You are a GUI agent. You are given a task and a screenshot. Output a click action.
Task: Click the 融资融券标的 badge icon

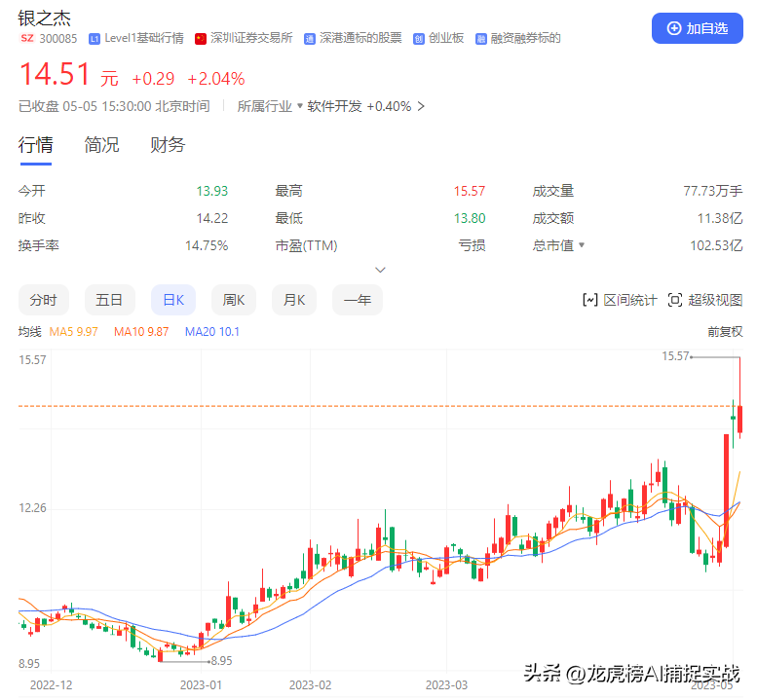(481, 39)
